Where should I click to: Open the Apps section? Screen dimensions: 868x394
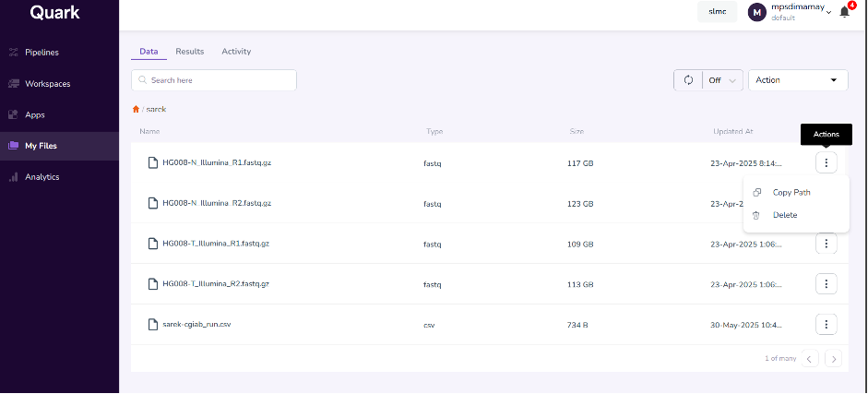(x=35, y=115)
